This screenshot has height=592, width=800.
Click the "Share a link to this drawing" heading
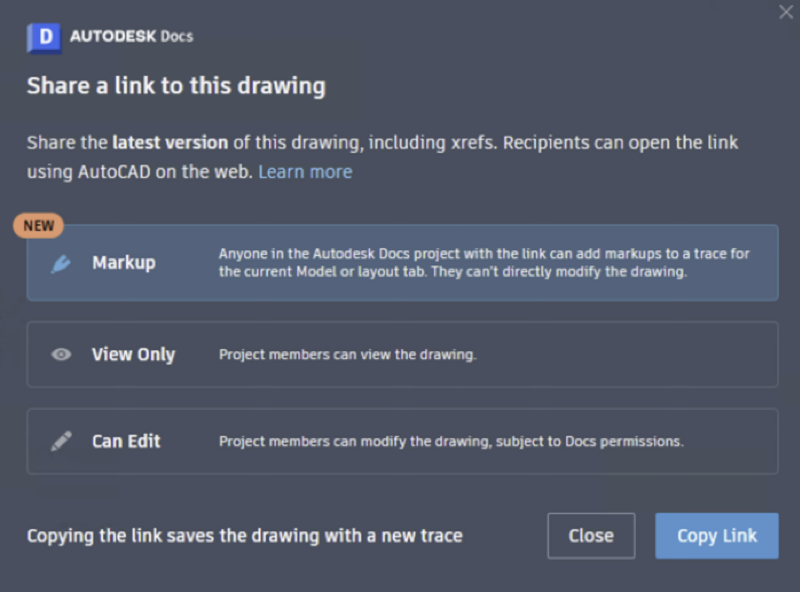click(176, 86)
